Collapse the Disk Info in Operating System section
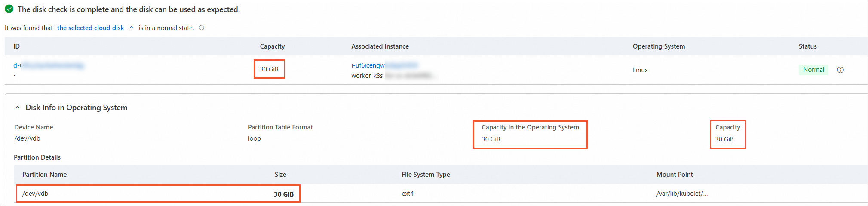Screen dimensions: 868x206 click(x=18, y=108)
